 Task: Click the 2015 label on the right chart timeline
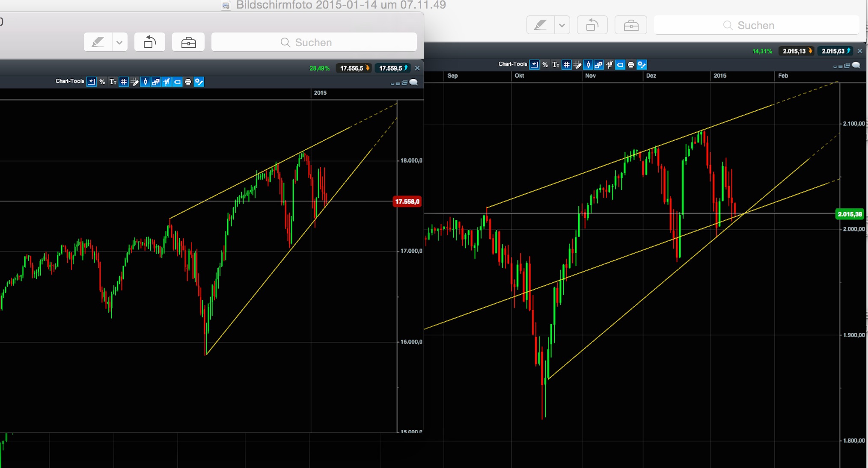coord(720,76)
